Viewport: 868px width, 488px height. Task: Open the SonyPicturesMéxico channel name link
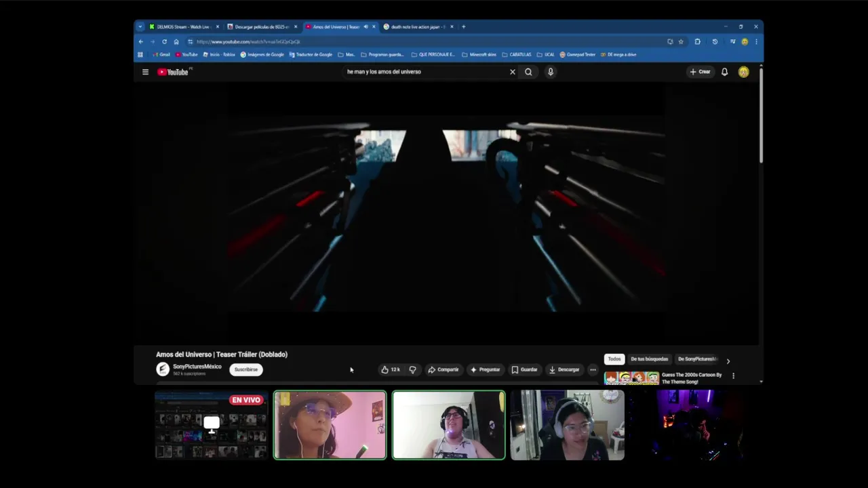(197, 367)
